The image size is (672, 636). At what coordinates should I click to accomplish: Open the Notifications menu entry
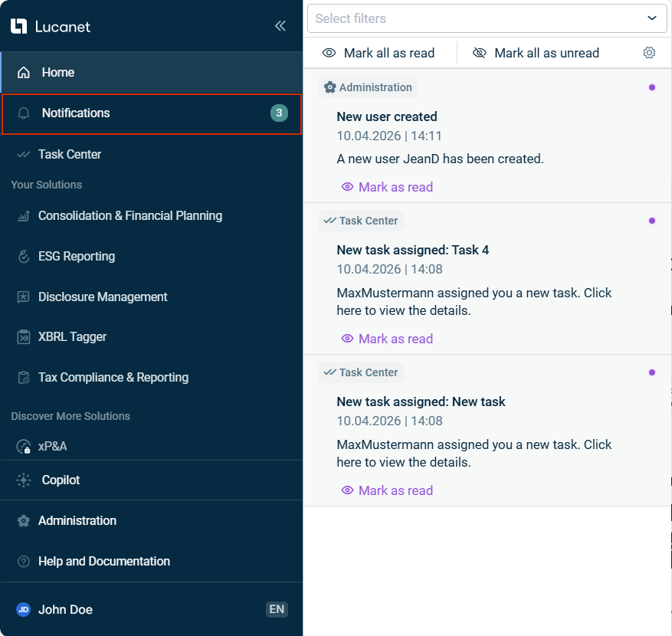click(x=152, y=113)
